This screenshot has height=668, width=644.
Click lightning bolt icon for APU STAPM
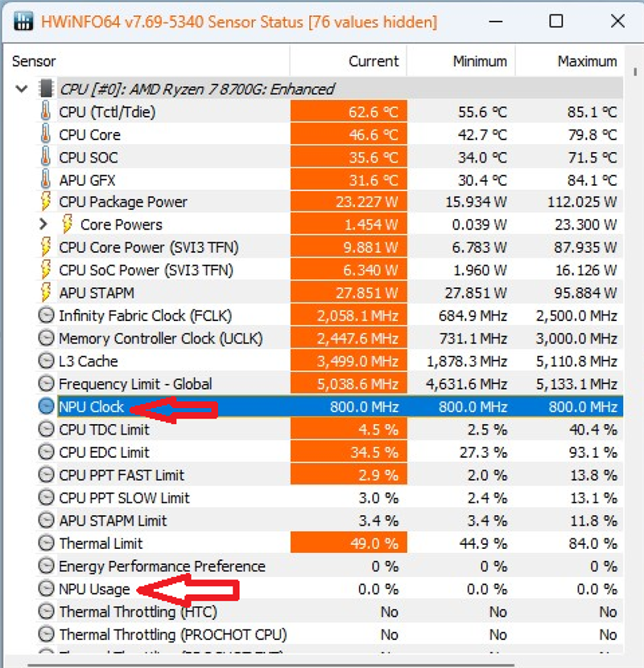(x=46, y=292)
